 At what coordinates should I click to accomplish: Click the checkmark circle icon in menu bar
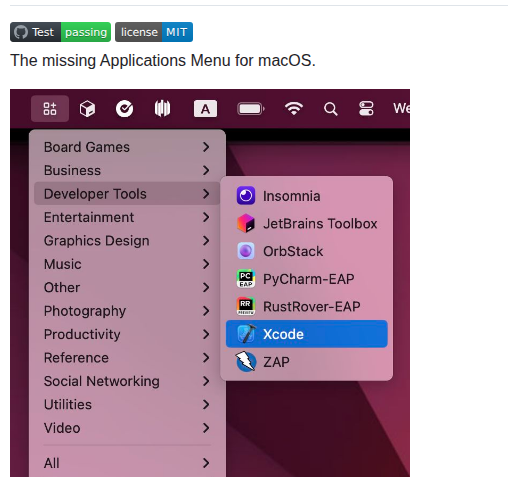click(124, 109)
